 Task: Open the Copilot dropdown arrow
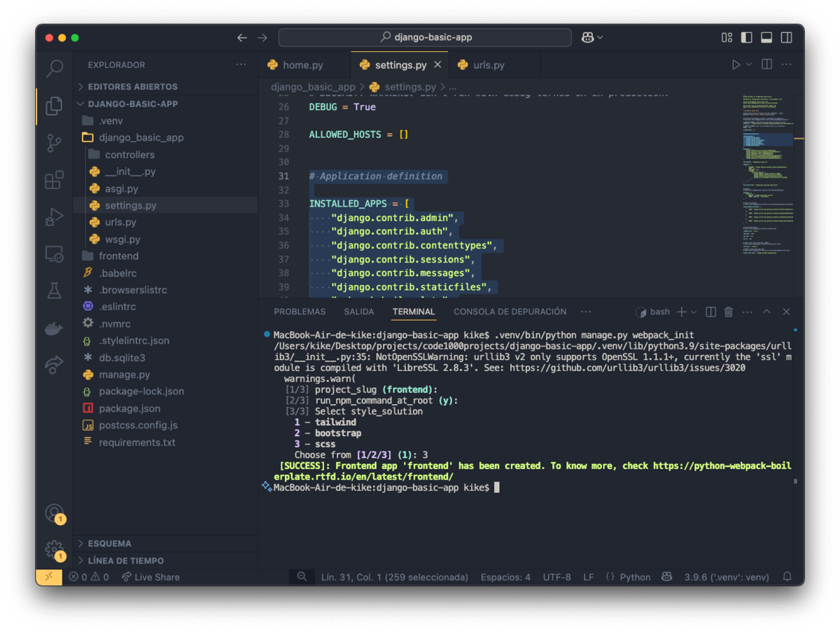[601, 37]
